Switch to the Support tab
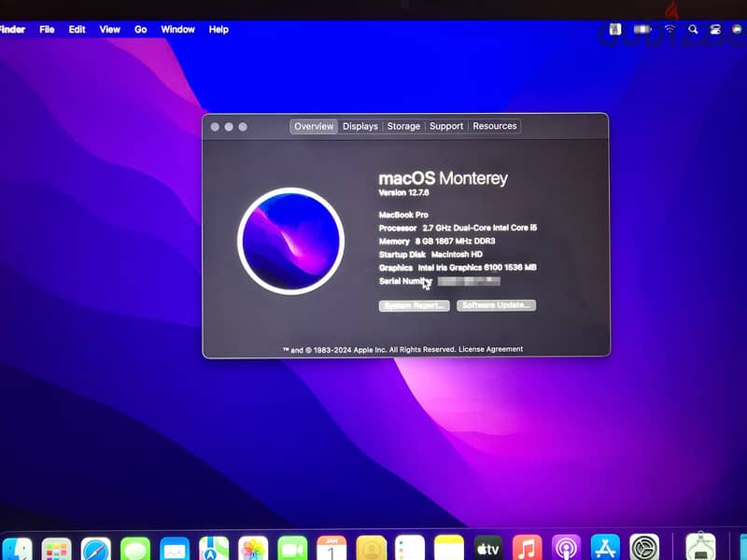The image size is (747, 560). click(446, 126)
